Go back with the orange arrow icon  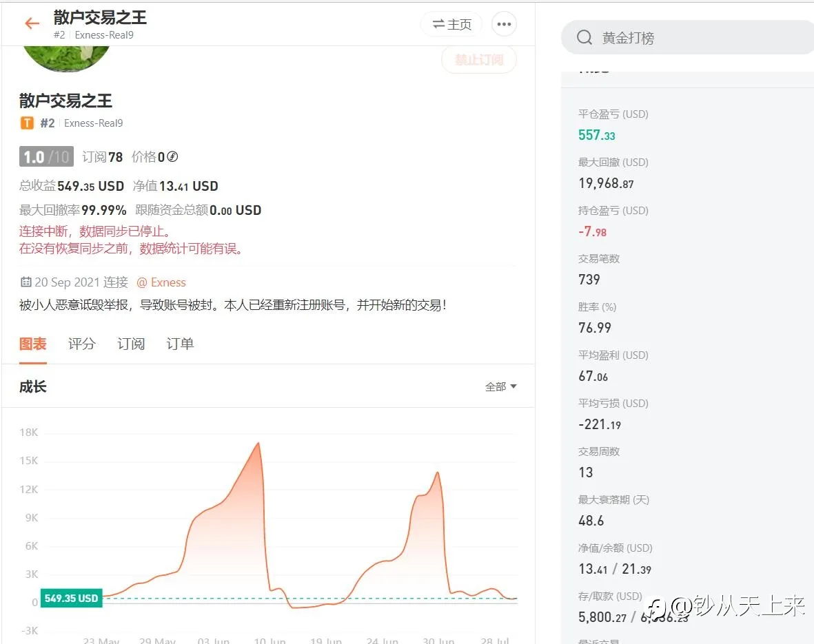(32, 23)
